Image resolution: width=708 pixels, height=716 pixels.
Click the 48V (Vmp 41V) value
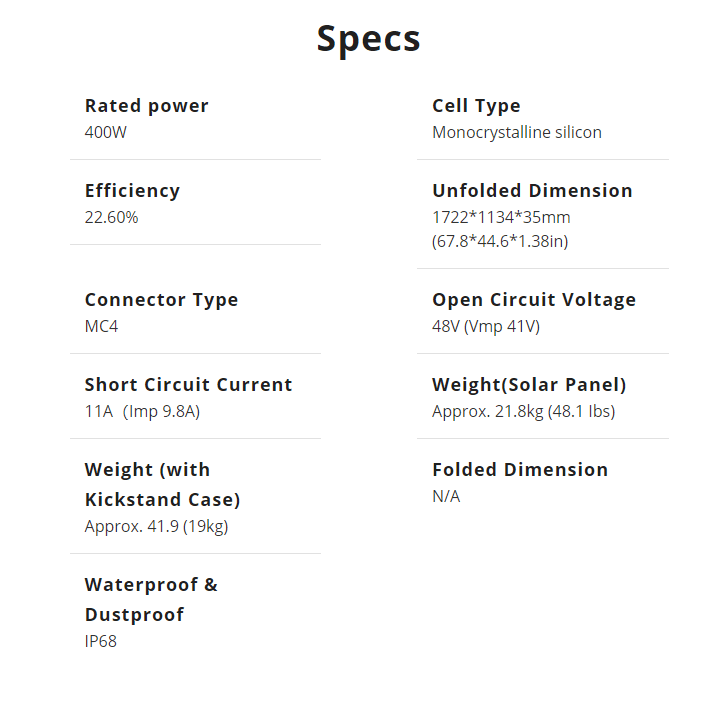[x=486, y=326]
